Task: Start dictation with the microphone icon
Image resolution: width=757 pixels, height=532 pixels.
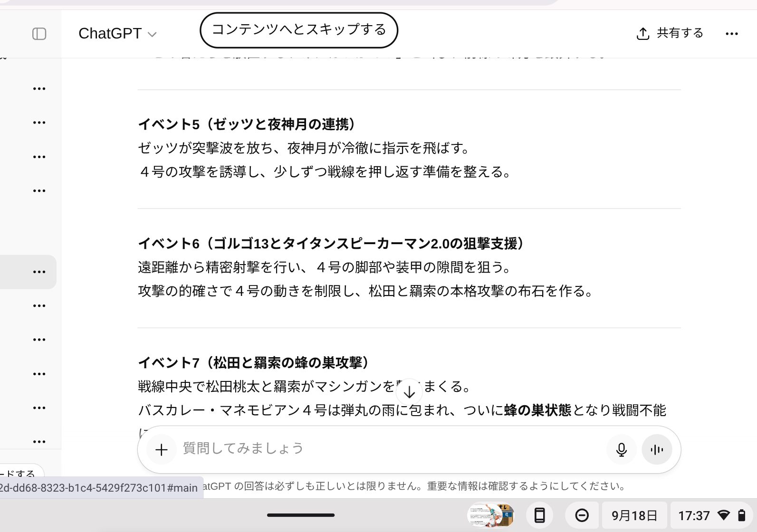Action: tap(621, 449)
